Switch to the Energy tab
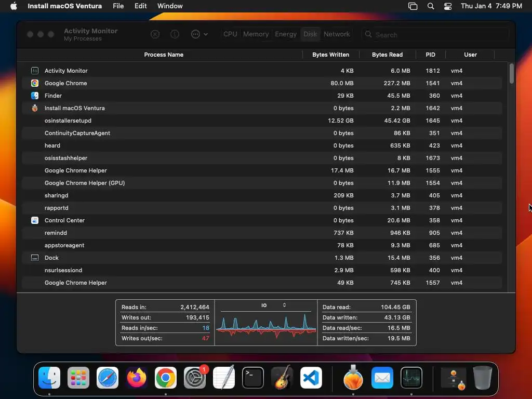Image resolution: width=532 pixels, height=399 pixels. tap(286, 34)
